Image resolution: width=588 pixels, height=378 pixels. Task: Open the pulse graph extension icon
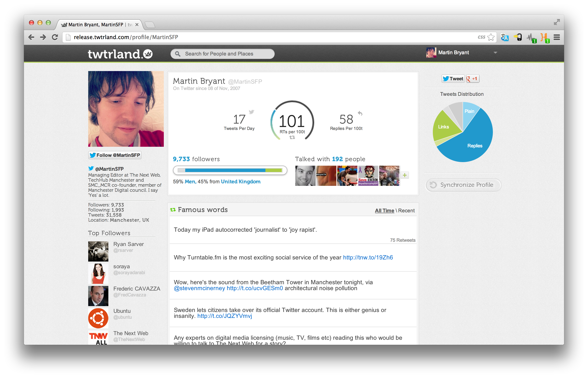point(532,38)
